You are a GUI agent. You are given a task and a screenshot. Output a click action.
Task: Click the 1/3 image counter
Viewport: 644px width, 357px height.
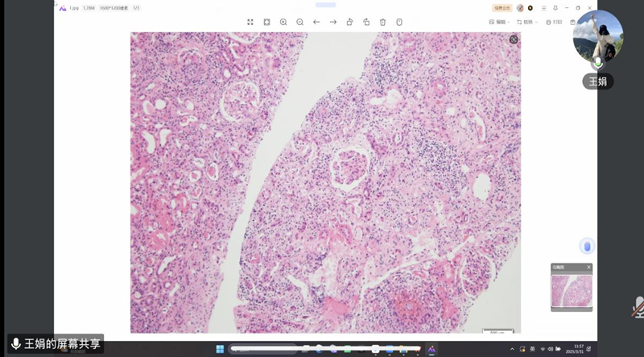click(136, 8)
